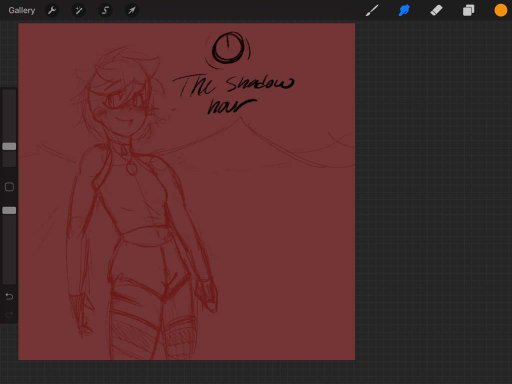Select the Paint brush tool
The height and width of the screenshot is (384, 512).
[x=372, y=10]
